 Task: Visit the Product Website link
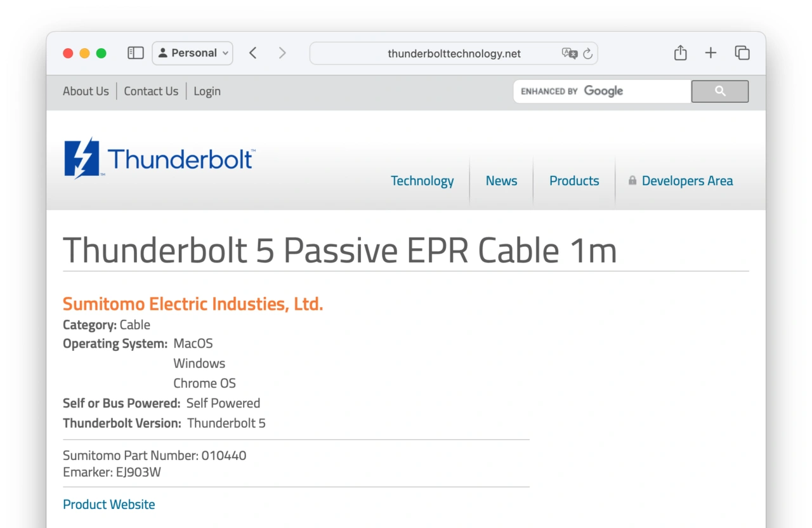coord(108,504)
